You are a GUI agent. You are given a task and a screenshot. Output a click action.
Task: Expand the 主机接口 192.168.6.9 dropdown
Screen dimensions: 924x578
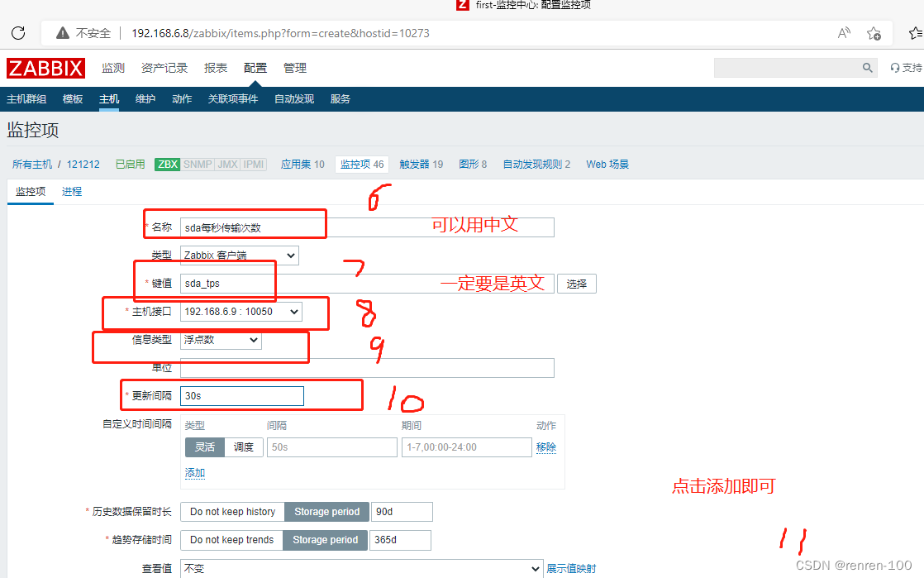pyautogui.click(x=241, y=312)
